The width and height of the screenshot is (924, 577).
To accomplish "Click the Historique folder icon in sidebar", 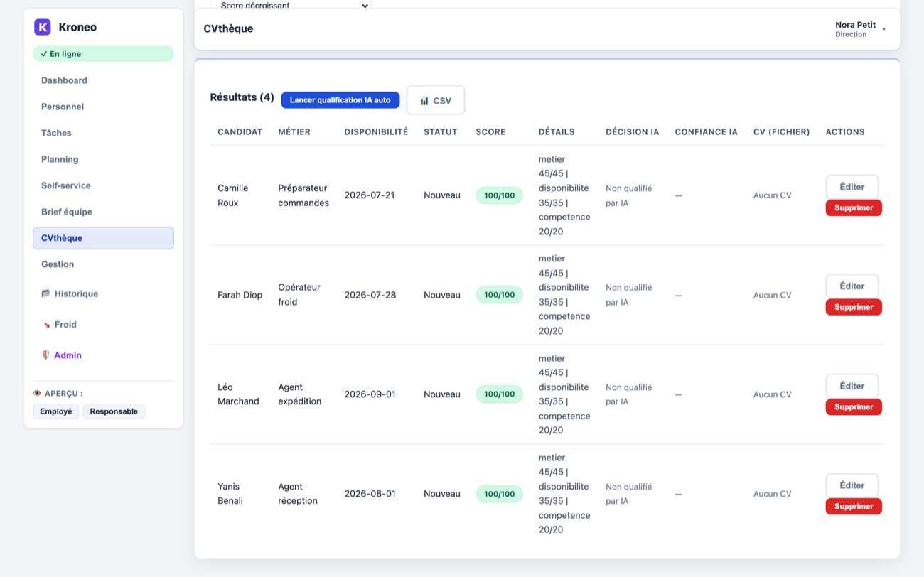I will (45, 293).
